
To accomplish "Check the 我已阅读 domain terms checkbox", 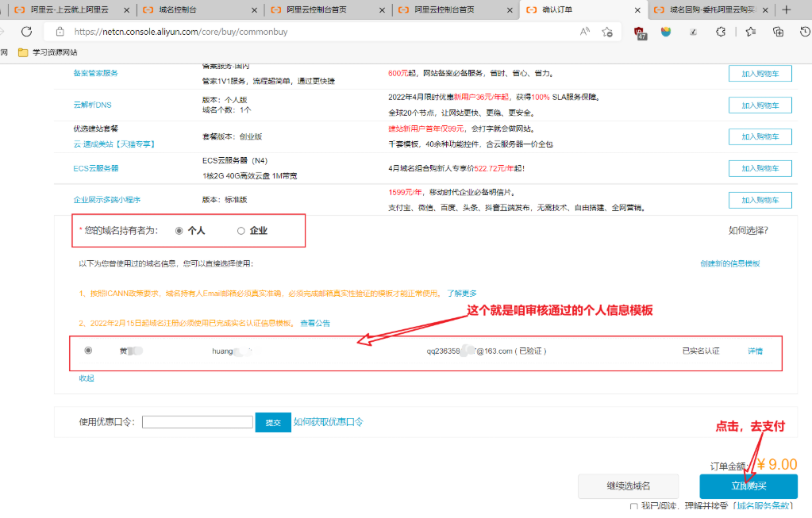I will coord(634,507).
